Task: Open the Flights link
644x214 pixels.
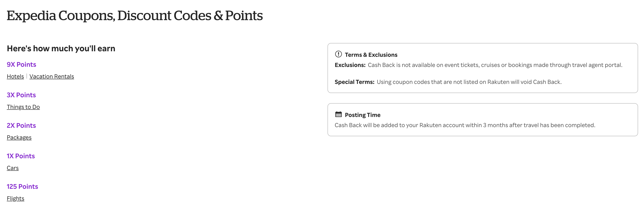Action: click(15, 199)
